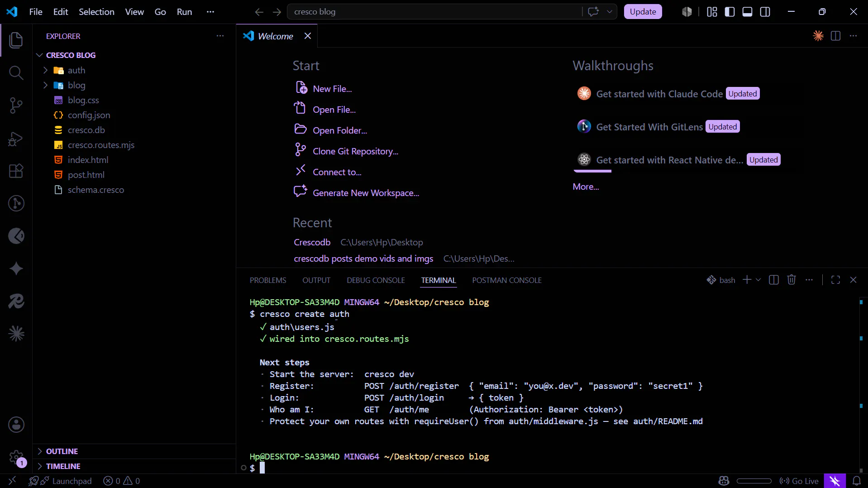Open the Explorer view in activity bar

coord(16,40)
